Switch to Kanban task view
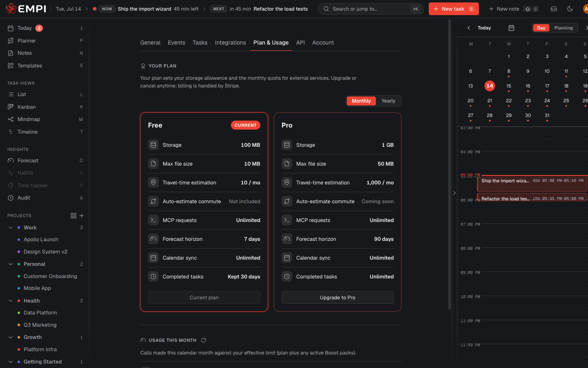Screen dimensions: 588x368 [x=45, y=107]
